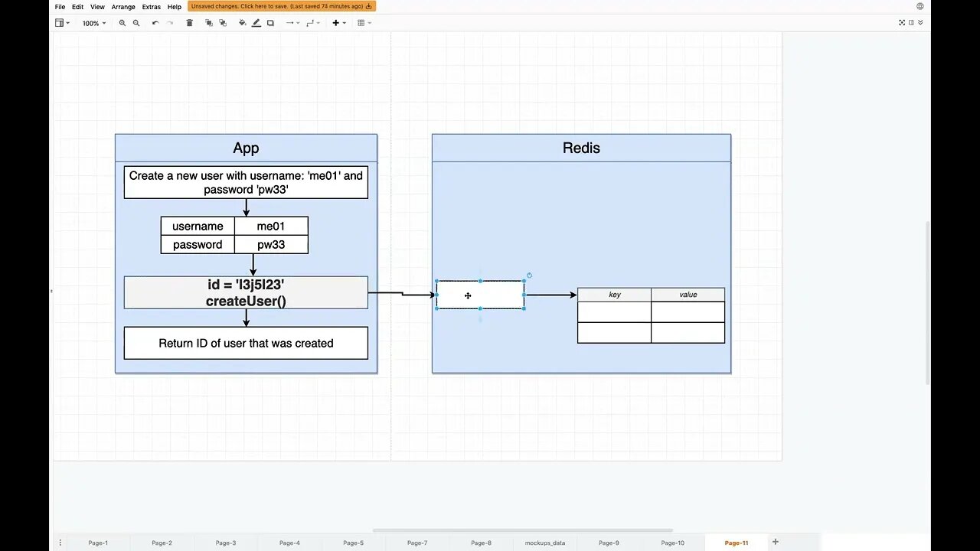Click the Line Color pencil icon
This screenshot has width=980, height=551.
256,23
